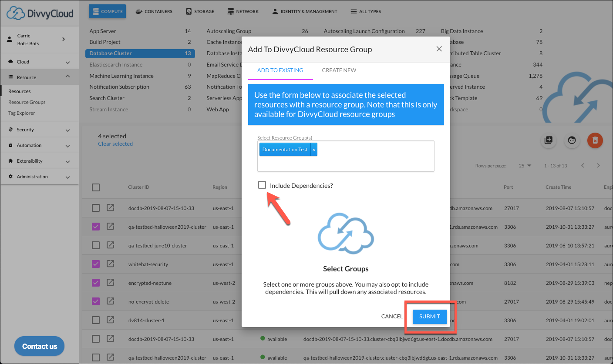
Task: Go to previous page of results
Action: click(583, 166)
